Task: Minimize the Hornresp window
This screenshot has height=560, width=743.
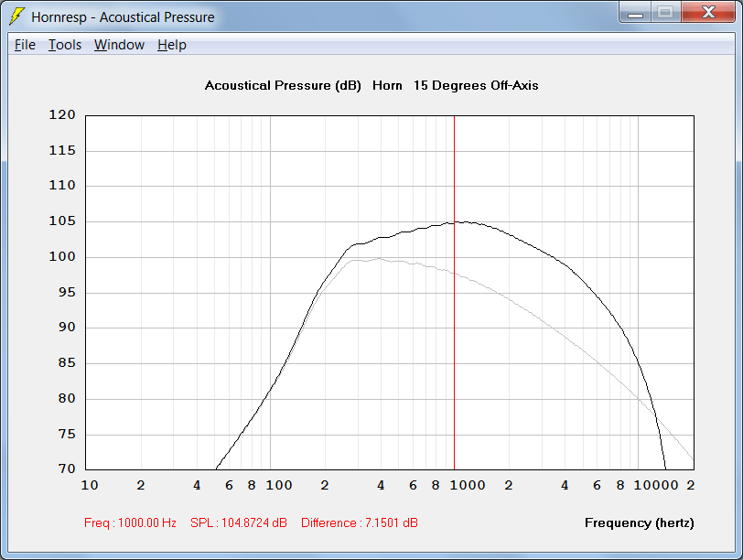Action: [635, 13]
